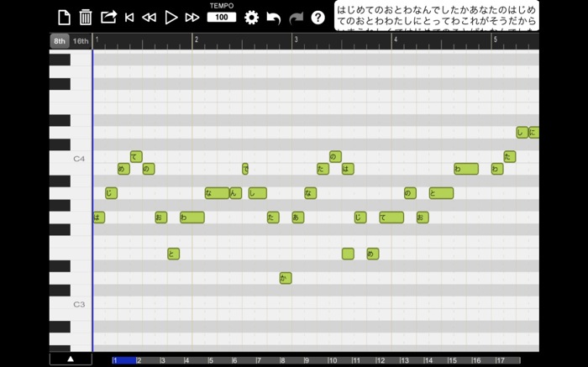Select the short わ note in measure 5
The height and width of the screenshot is (367, 588).
[497, 169]
